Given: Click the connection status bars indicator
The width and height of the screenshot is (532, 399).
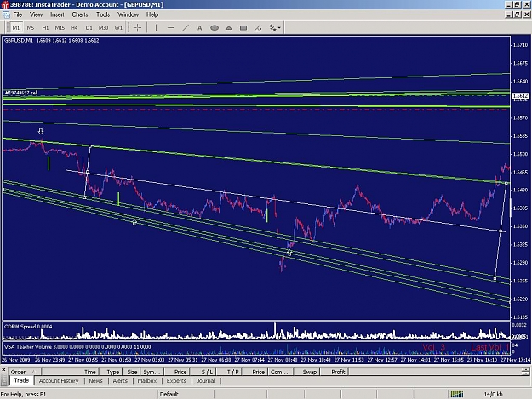Looking at the screenshot, I should tap(457, 394).
